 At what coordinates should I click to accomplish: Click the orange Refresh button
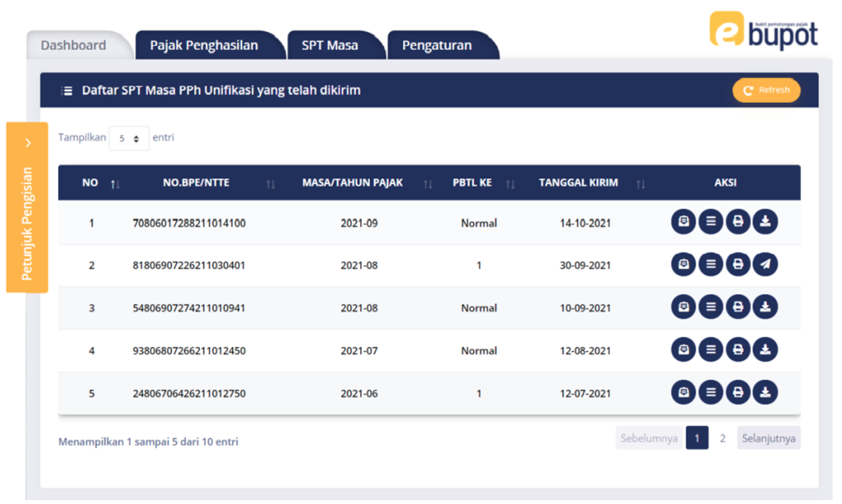click(x=766, y=90)
